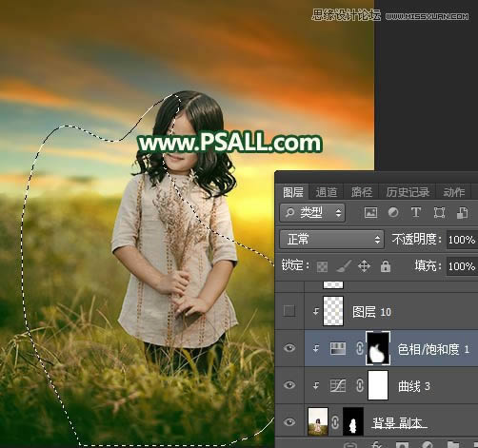
Task: Switch to the 历史记录 tab
Action: (408, 192)
